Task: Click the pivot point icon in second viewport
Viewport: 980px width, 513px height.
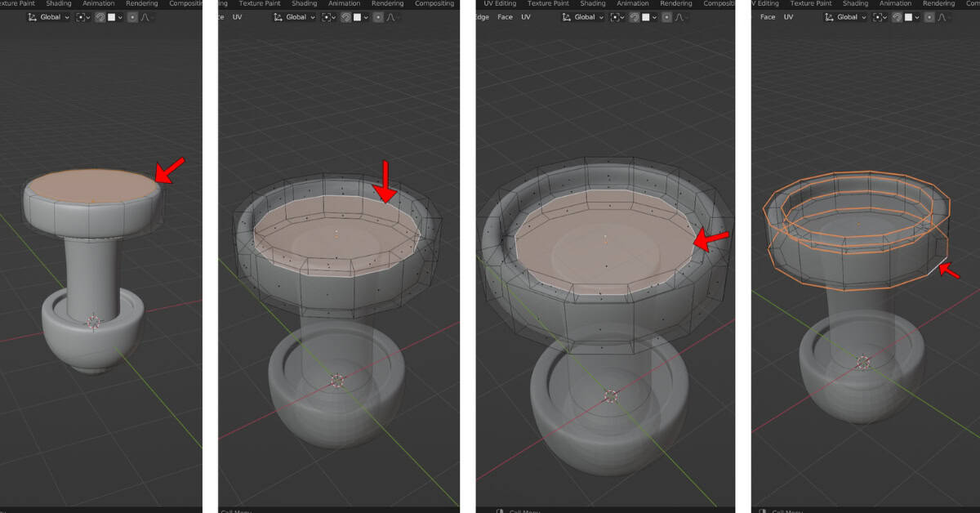Action: click(327, 17)
